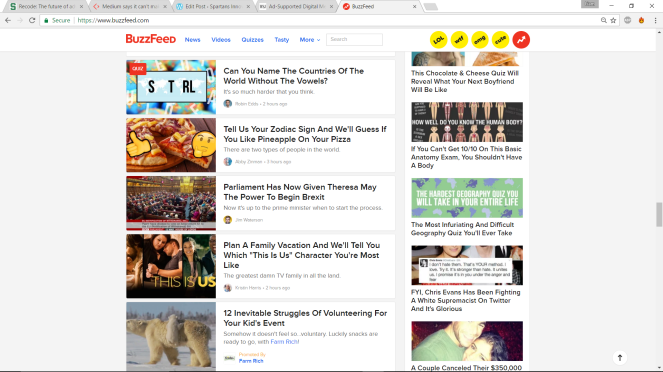Open the Tasty section
Screen dimensions: 663x372
coord(282,40)
